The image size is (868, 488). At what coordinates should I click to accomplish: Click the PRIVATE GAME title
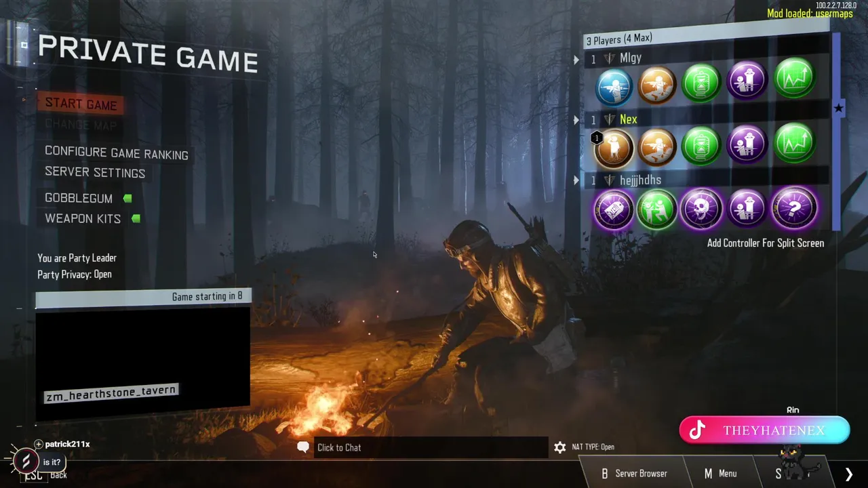tap(148, 54)
